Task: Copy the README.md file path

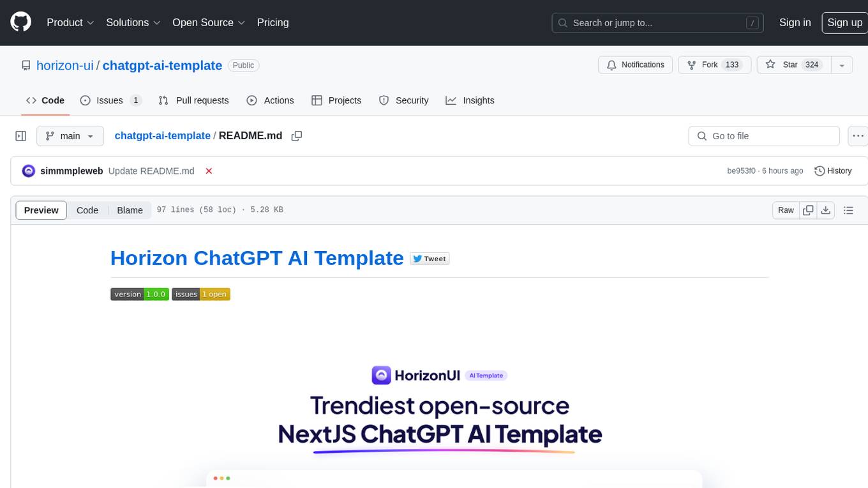Action: (x=296, y=136)
